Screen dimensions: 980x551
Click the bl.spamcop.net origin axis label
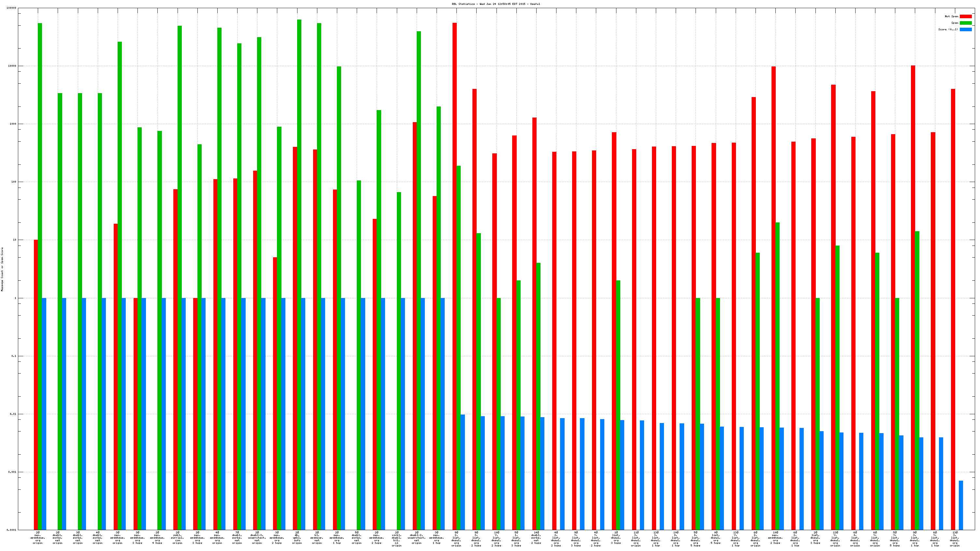(317, 538)
